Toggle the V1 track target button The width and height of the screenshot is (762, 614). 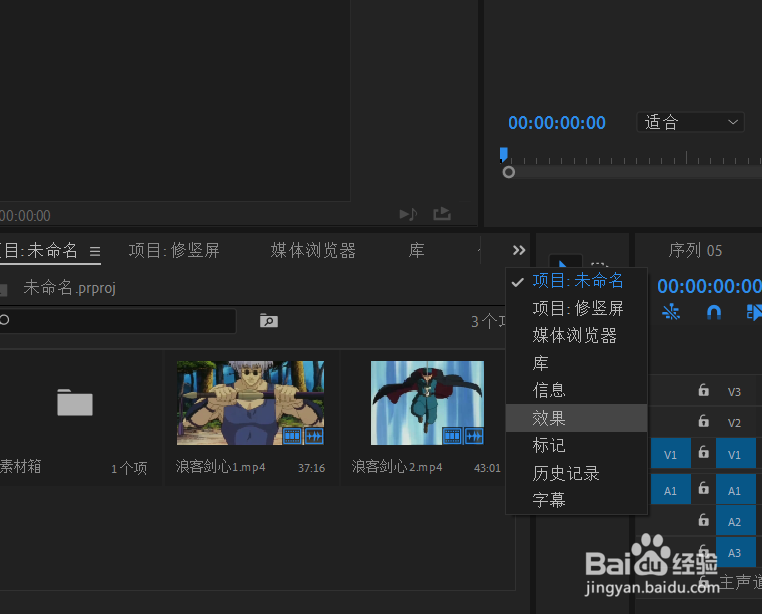pos(735,454)
